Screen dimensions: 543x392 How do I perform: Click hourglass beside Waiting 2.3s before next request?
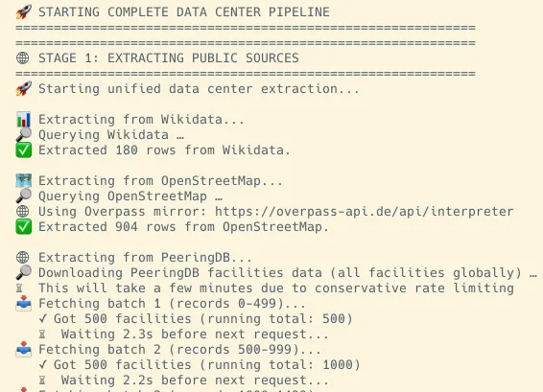click(42, 334)
